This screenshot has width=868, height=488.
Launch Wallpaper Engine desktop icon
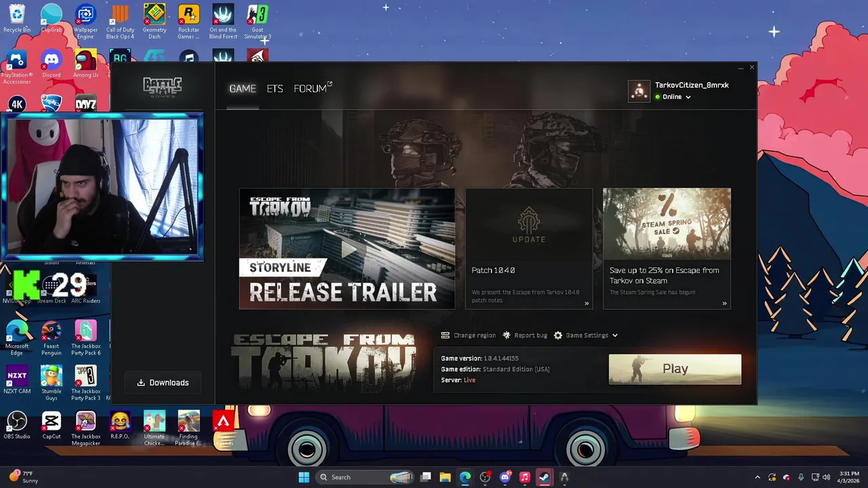tap(85, 22)
